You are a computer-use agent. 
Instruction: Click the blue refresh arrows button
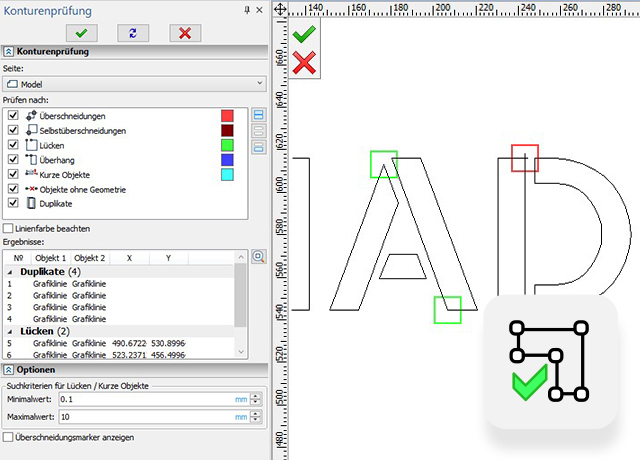tap(133, 33)
